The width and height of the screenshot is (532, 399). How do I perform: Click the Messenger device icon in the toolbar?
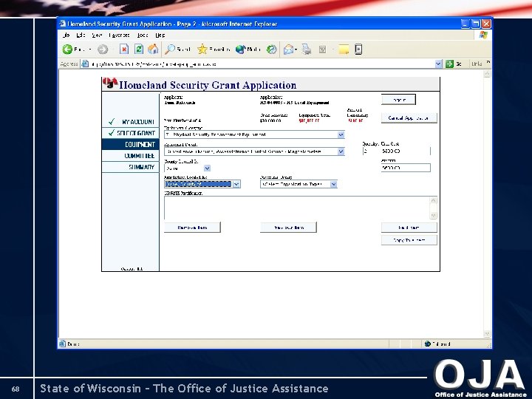coord(358,50)
